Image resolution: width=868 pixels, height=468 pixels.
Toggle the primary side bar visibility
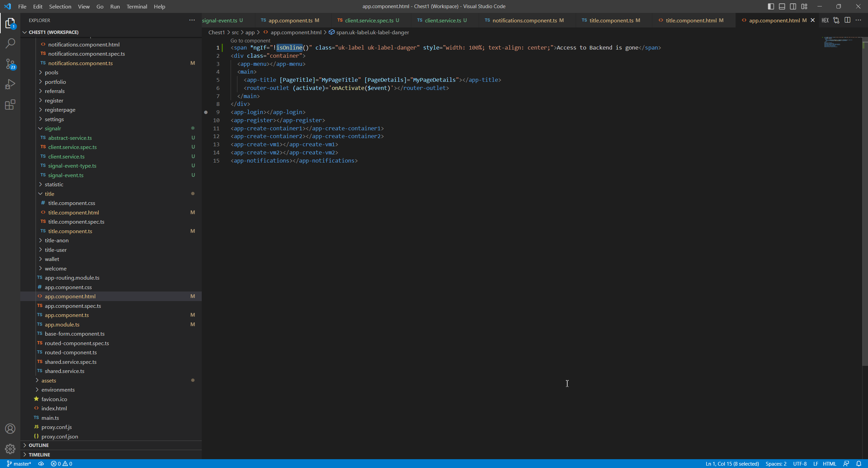[771, 6]
